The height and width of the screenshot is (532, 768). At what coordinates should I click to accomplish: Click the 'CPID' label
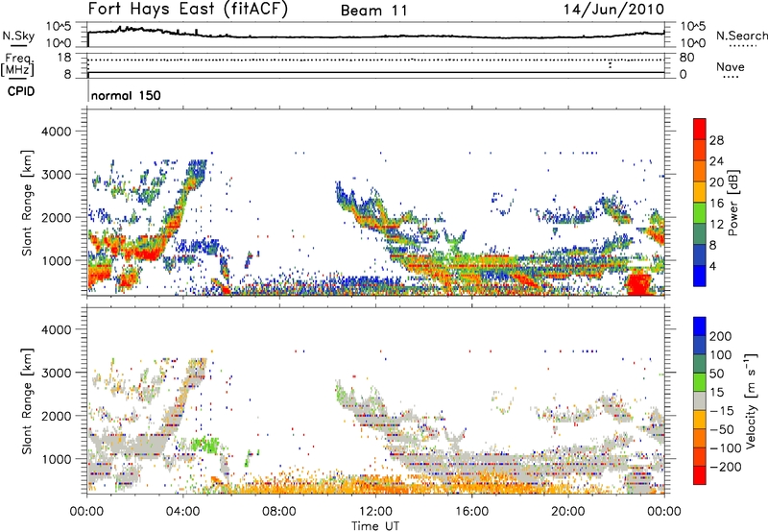21,91
